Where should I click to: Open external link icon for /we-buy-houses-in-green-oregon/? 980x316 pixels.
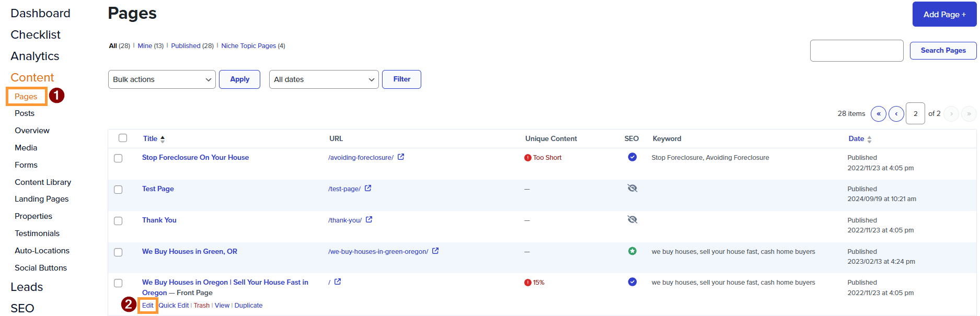(435, 251)
